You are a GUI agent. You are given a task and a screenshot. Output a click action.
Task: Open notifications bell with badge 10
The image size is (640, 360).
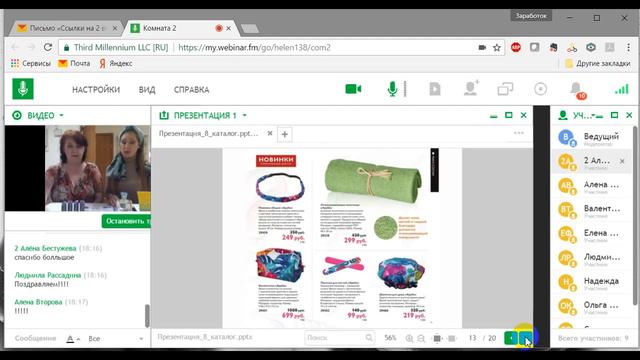coord(577,90)
